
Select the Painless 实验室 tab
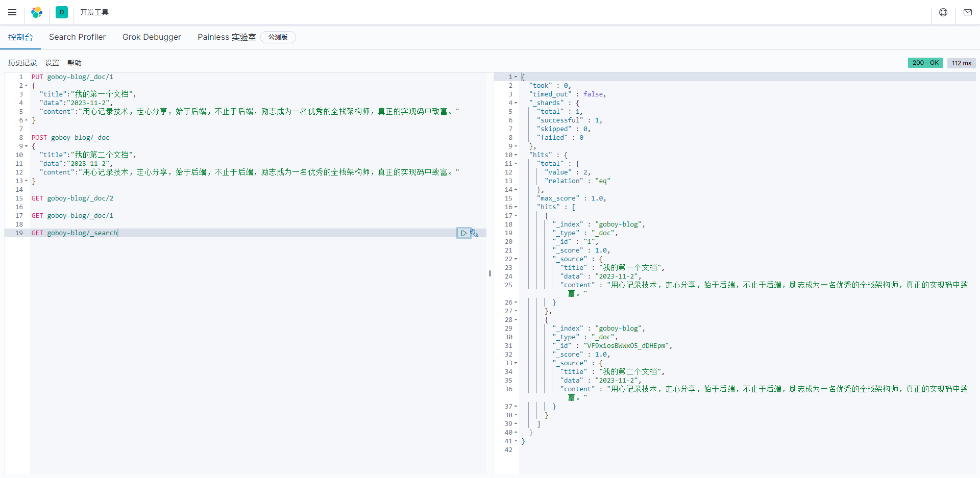tap(227, 37)
